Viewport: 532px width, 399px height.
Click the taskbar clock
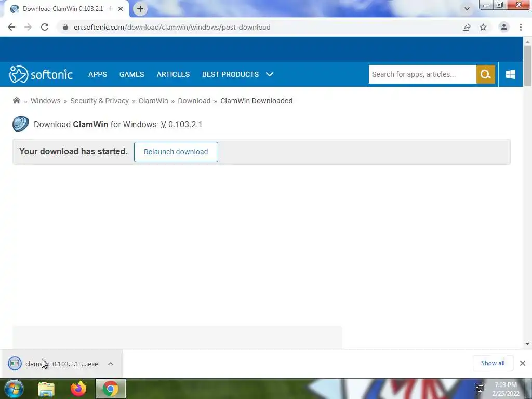(506, 389)
